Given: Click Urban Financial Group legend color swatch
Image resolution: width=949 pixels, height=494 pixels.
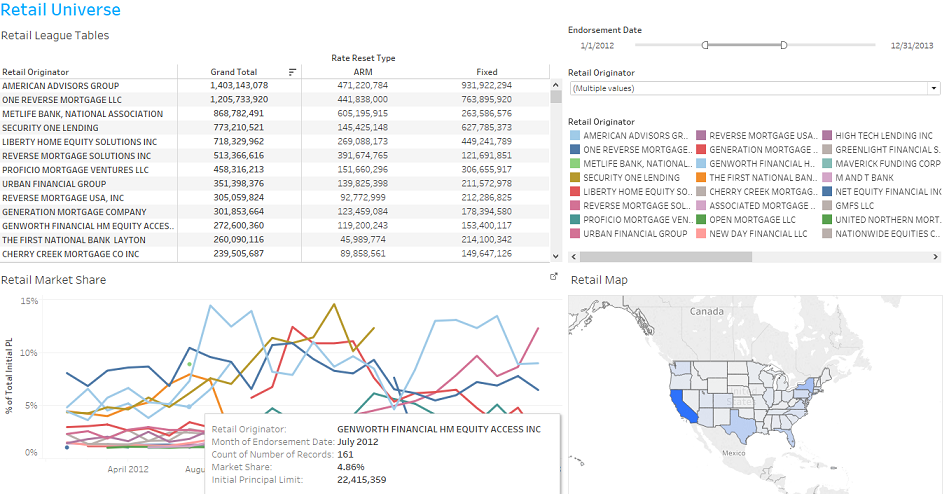Looking at the screenshot, I should click(x=574, y=234).
